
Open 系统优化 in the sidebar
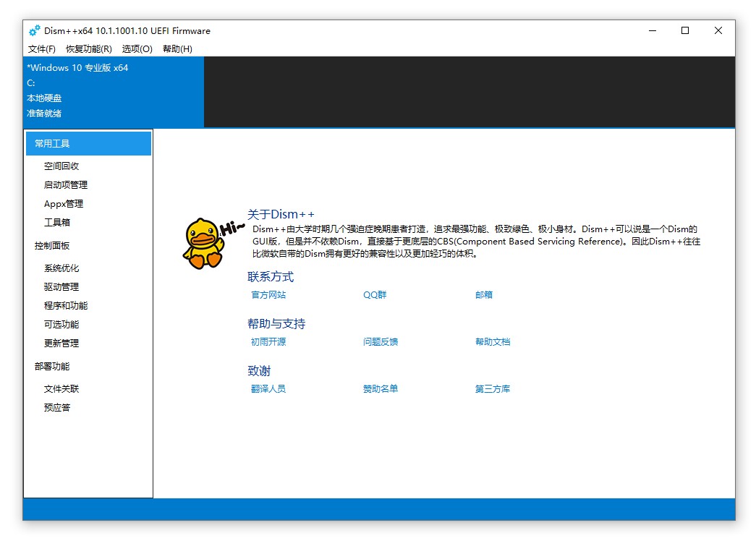coord(61,268)
